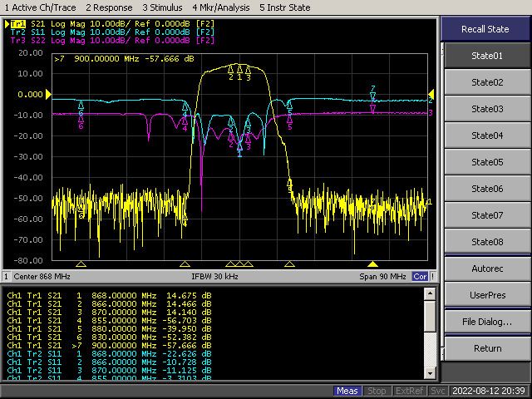Open the Instr State menu
The height and width of the screenshot is (399, 532).
pyautogui.click(x=284, y=7)
